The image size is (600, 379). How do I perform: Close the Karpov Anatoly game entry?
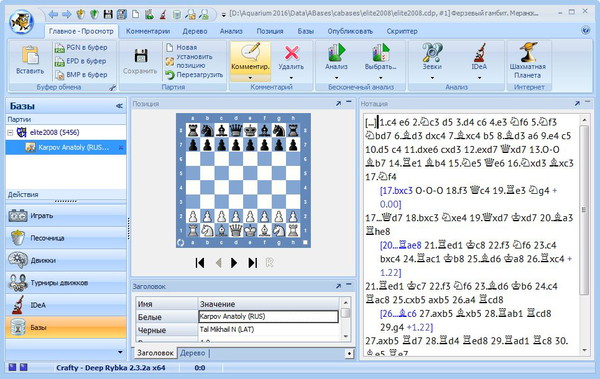point(121,147)
